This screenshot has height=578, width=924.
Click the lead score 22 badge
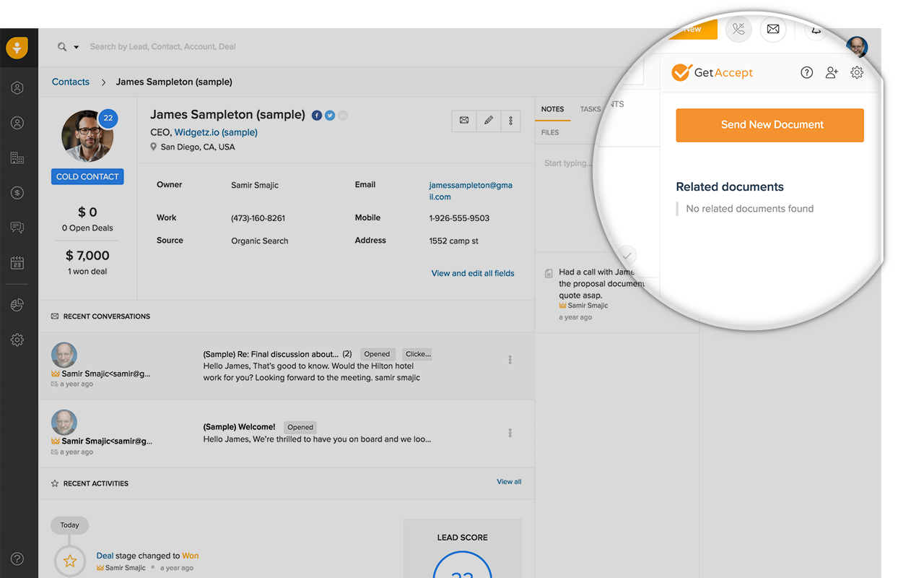[108, 118]
